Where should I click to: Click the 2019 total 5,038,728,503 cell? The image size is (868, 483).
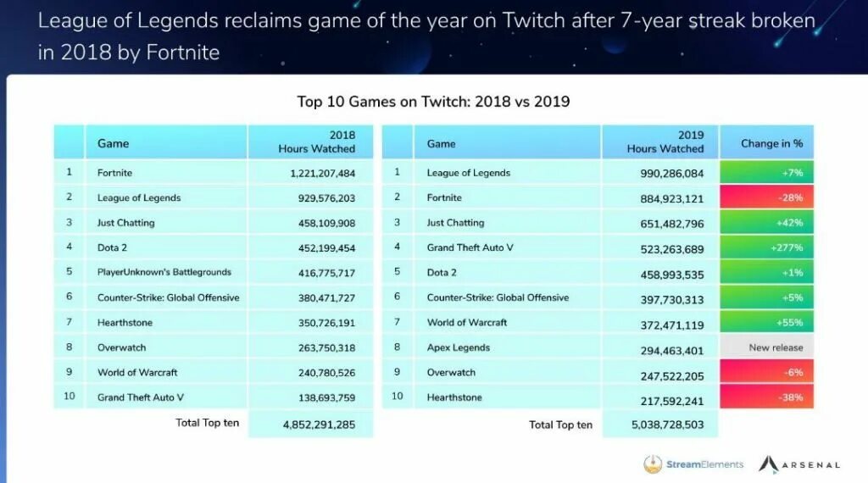point(659,425)
